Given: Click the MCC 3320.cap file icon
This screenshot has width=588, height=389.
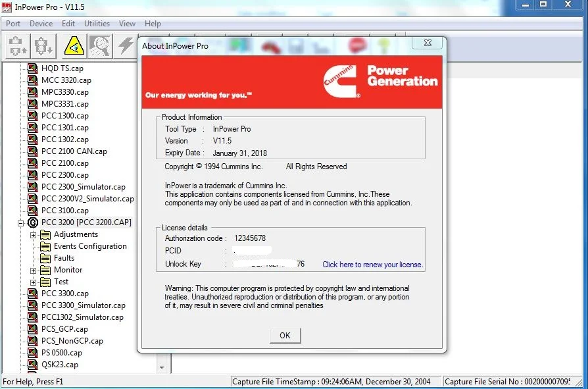Looking at the screenshot, I should coord(33,80).
